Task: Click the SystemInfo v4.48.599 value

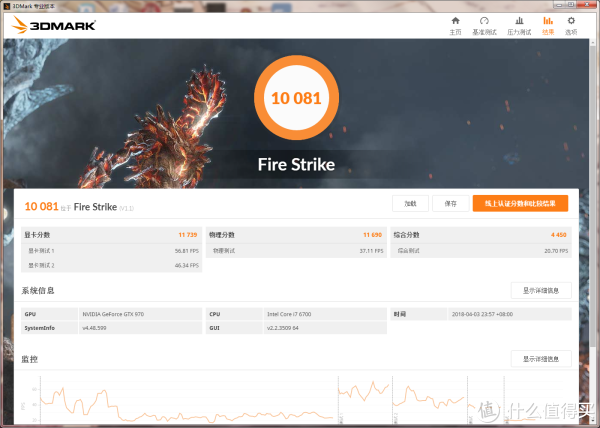Action: coord(94,328)
